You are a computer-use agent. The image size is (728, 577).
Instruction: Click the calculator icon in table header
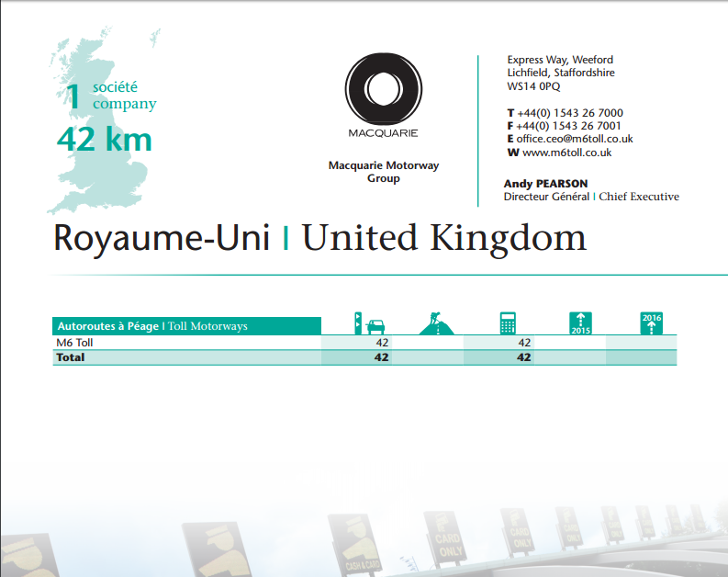coord(508,323)
